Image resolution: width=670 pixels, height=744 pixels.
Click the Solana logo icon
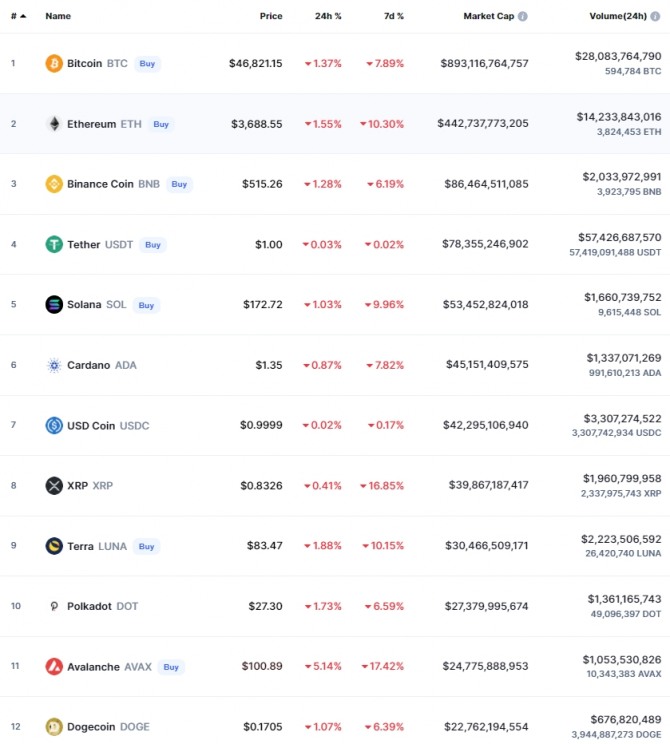(54, 304)
